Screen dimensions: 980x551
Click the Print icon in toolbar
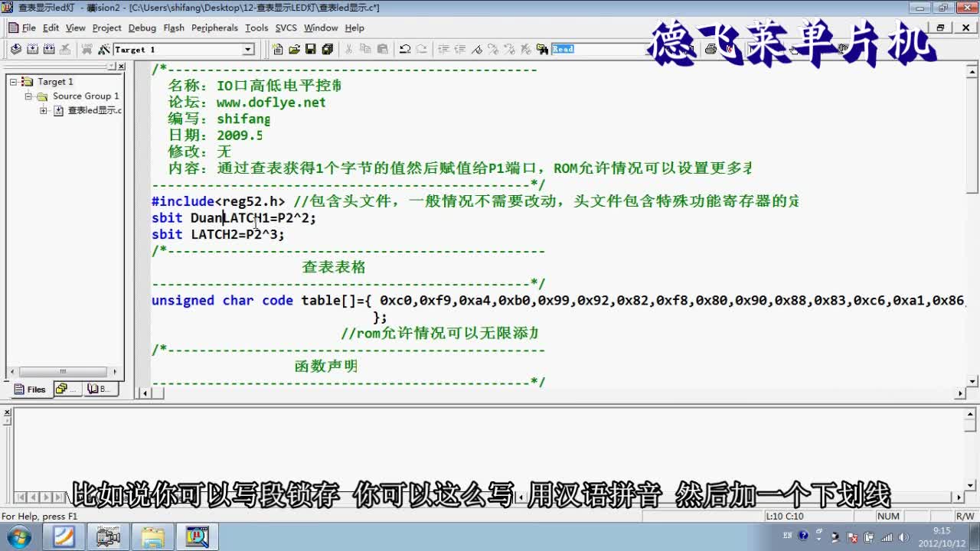710,49
